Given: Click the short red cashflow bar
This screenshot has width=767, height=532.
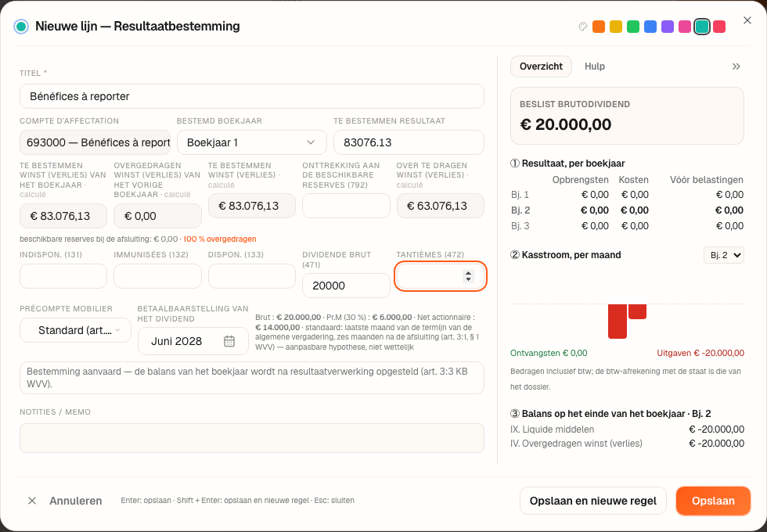Looking at the screenshot, I should (x=637, y=311).
